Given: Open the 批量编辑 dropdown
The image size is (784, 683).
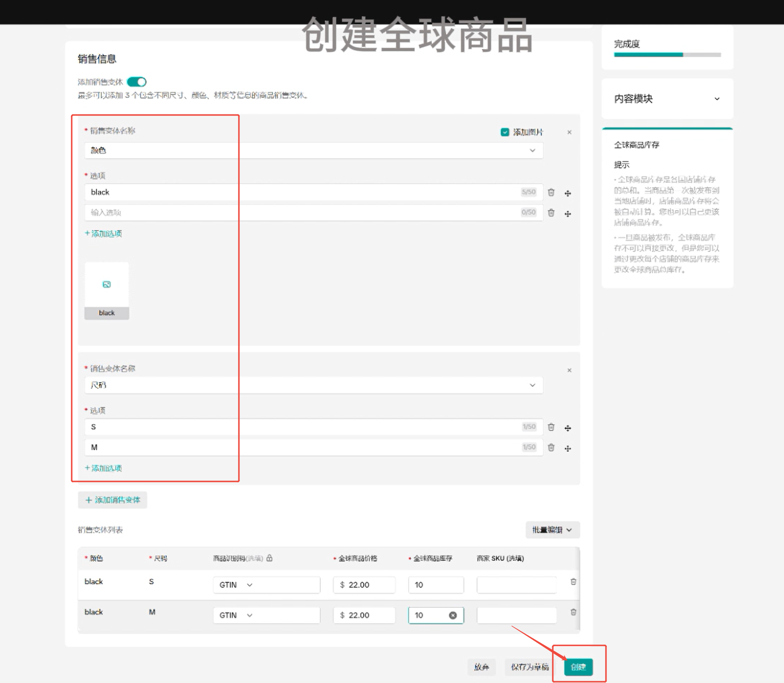Looking at the screenshot, I should [x=552, y=530].
